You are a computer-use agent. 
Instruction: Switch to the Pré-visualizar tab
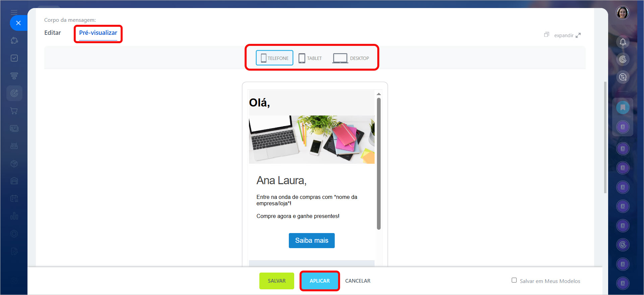[98, 33]
